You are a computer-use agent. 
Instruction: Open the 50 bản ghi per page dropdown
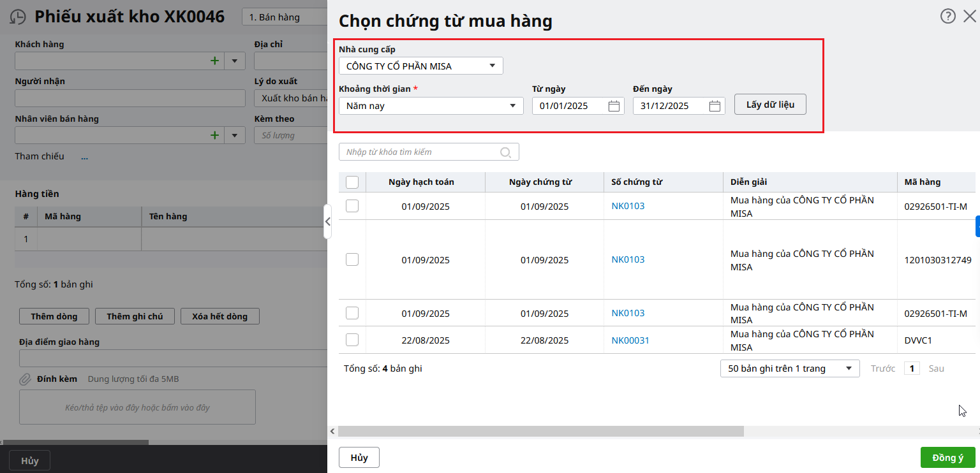coord(848,368)
